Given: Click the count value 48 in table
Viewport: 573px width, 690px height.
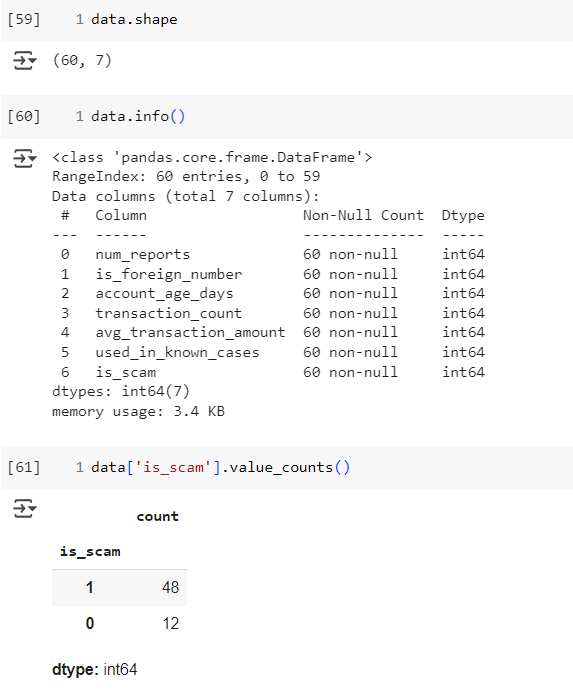Looking at the screenshot, I should [170, 587].
